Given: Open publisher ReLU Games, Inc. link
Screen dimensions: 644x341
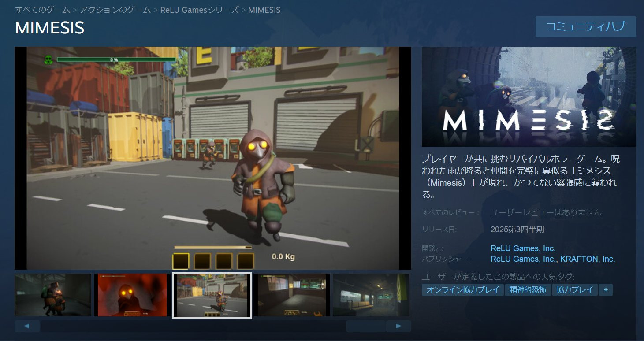Looking at the screenshot, I should [523, 259].
